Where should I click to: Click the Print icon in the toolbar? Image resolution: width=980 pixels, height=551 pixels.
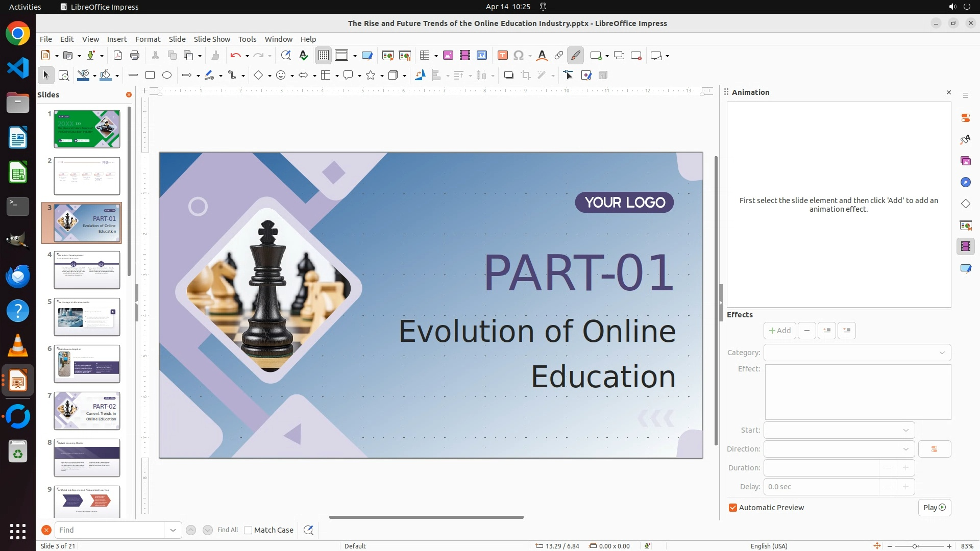click(135, 56)
